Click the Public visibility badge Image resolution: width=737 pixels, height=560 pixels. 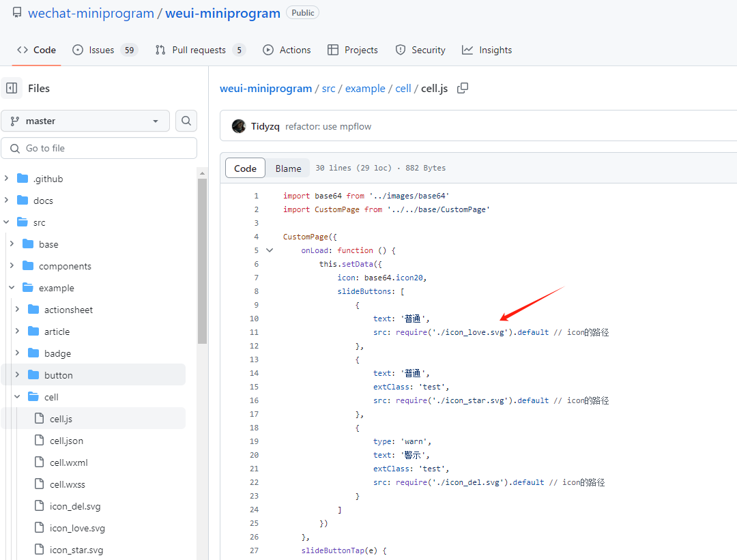(303, 13)
